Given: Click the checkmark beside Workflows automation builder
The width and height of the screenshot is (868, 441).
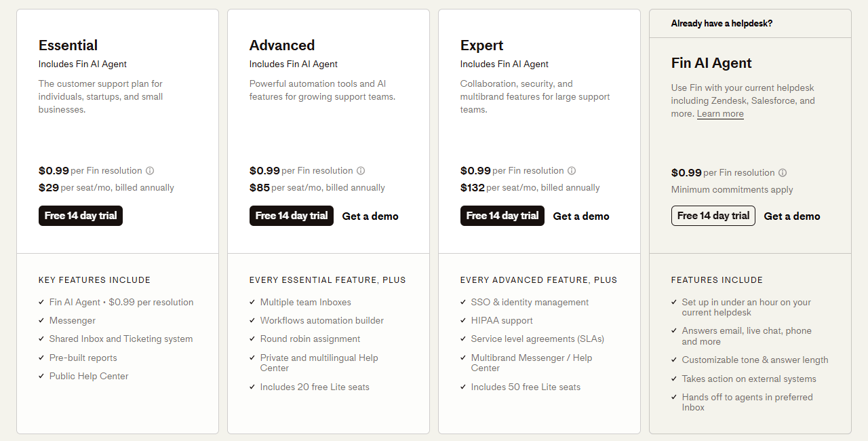Looking at the screenshot, I should (252, 320).
